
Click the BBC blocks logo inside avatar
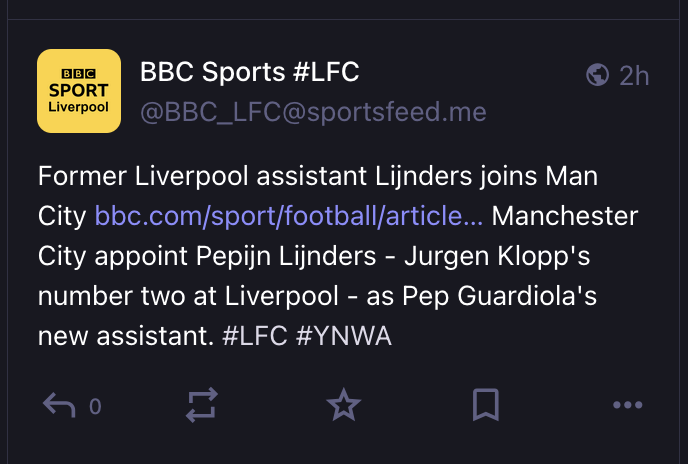[79, 74]
